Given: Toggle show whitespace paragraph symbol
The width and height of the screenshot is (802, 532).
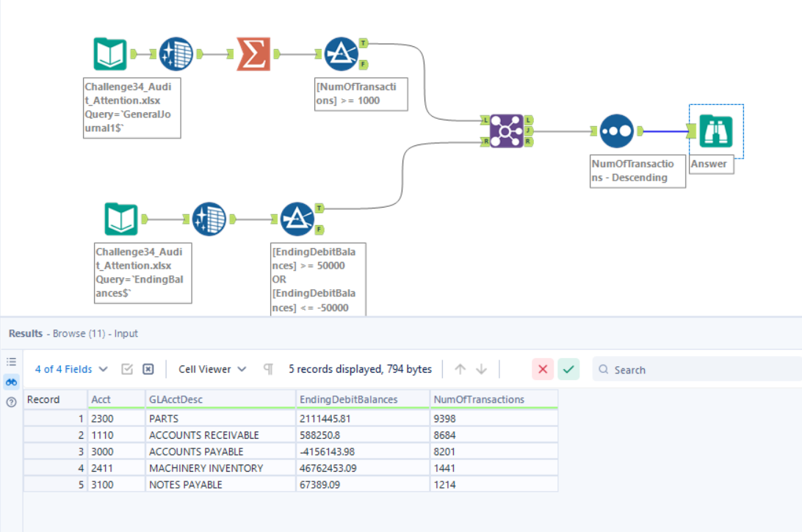Looking at the screenshot, I should (x=268, y=369).
